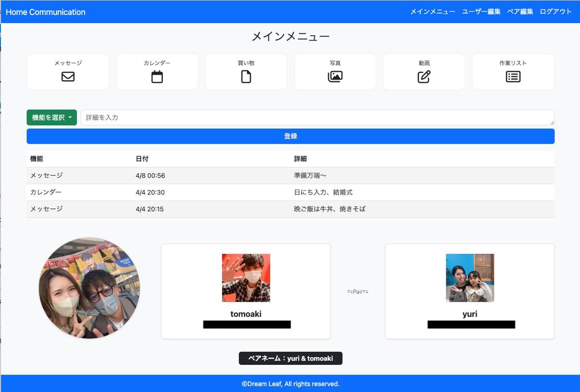Go to メインメニュー in the navbar
The width and height of the screenshot is (580, 392).
pyautogui.click(x=433, y=12)
